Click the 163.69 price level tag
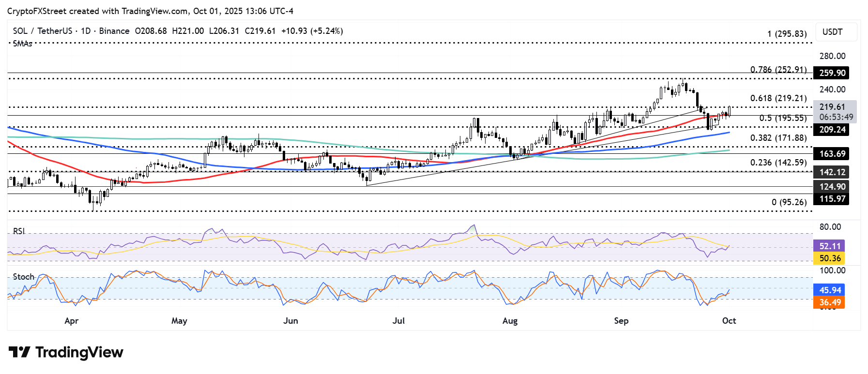The height and width of the screenshot is (374, 868). (832, 154)
